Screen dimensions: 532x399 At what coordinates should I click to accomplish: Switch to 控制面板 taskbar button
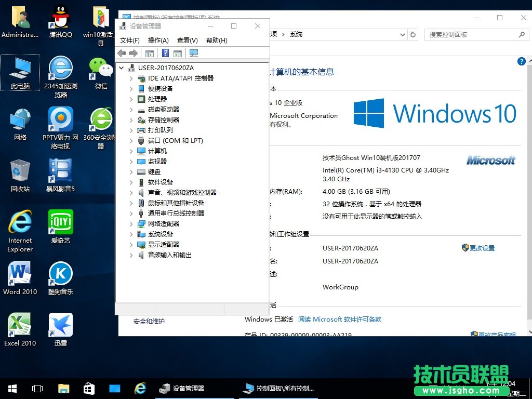[278, 389]
